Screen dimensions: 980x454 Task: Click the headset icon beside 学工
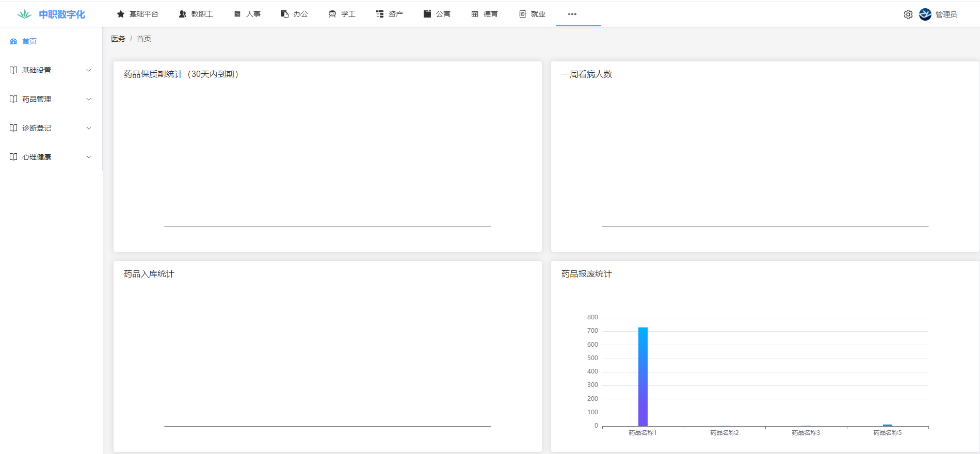(332, 14)
